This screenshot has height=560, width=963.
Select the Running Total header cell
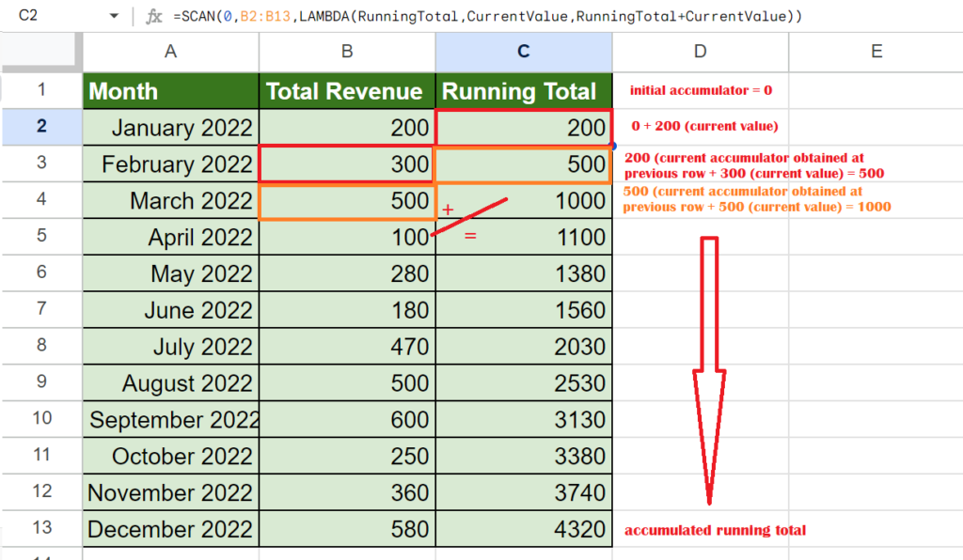(524, 91)
